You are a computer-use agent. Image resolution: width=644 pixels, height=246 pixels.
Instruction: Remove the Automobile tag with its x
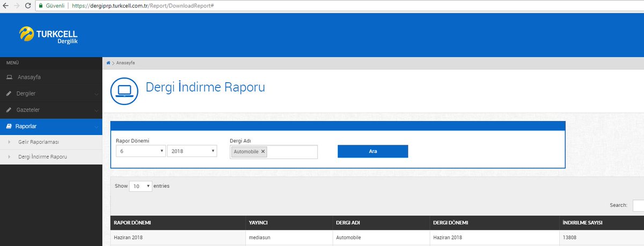coord(263,152)
